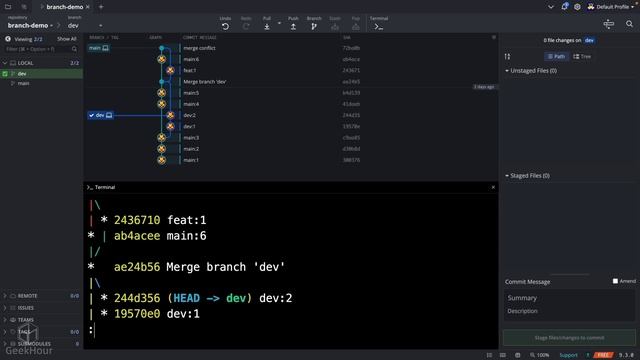This screenshot has width=640, height=360.
Task: Click the FREE license badge
Action: pyautogui.click(x=603, y=355)
